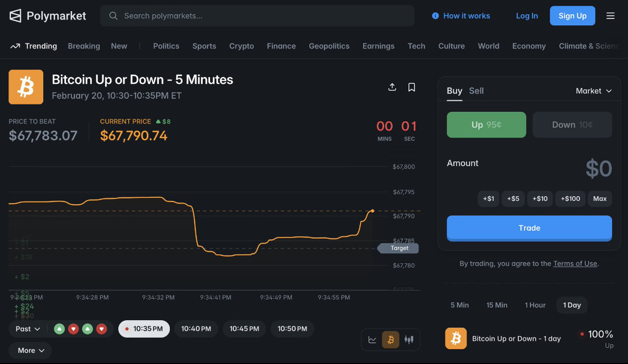The height and width of the screenshot is (364, 628).
Task: Open the Finance category
Action: coord(281,46)
